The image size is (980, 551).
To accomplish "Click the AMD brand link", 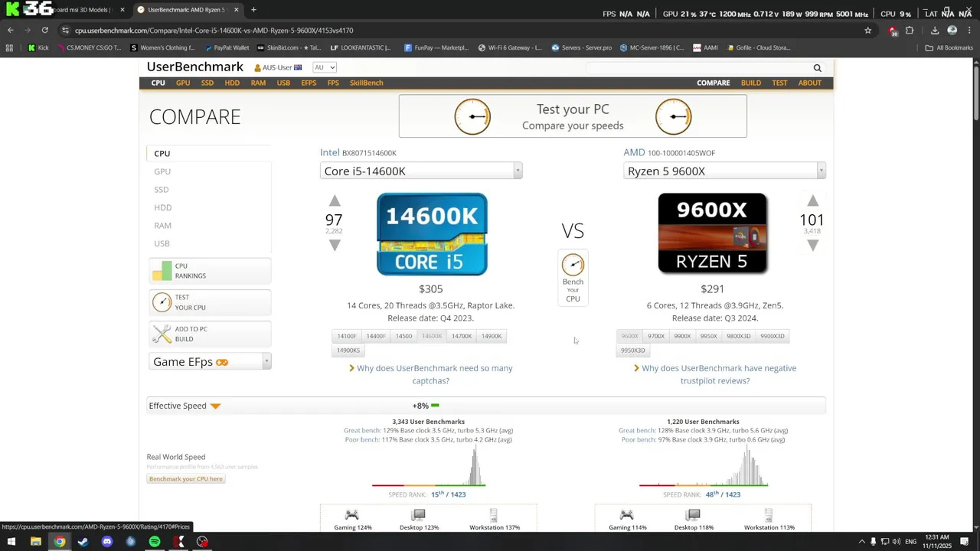I will tap(634, 152).
